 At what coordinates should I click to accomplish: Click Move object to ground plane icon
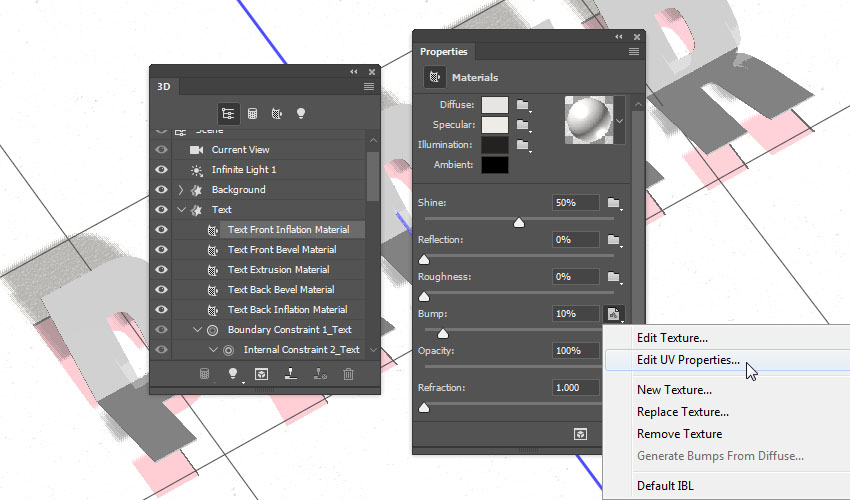tap(291, 374)
